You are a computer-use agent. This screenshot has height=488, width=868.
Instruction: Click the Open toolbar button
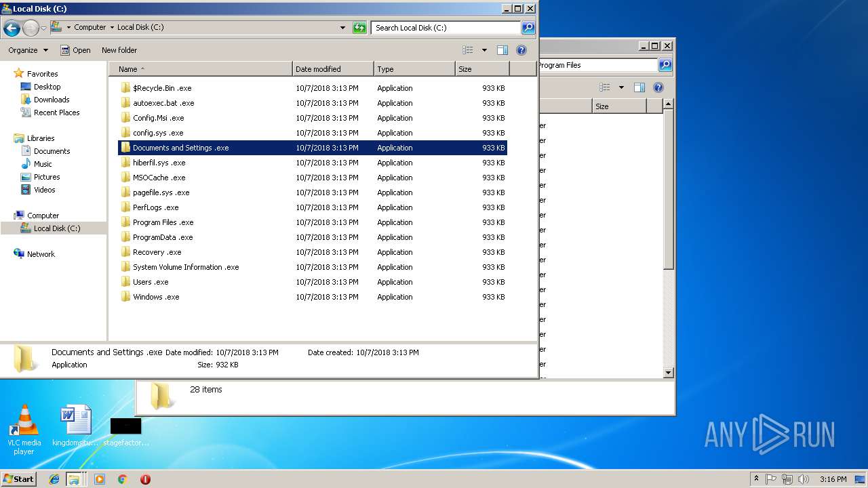(75, 50)
